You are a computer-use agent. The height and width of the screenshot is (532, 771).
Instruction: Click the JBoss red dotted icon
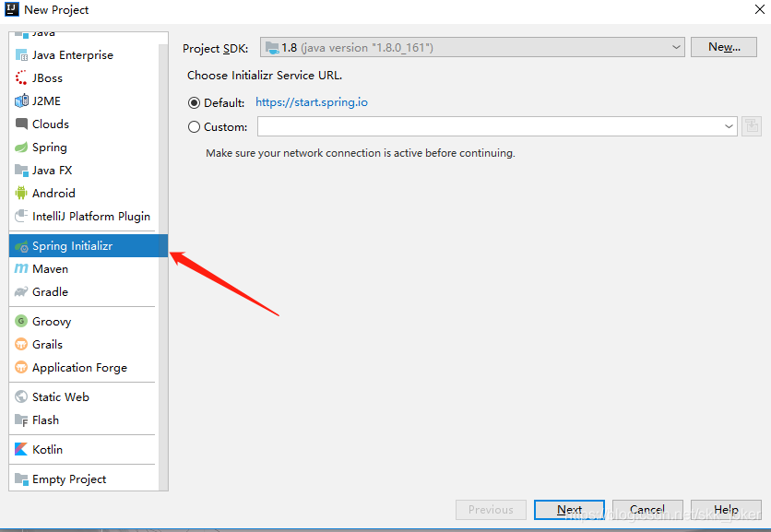pyautogui.click(x=21, y=77)
